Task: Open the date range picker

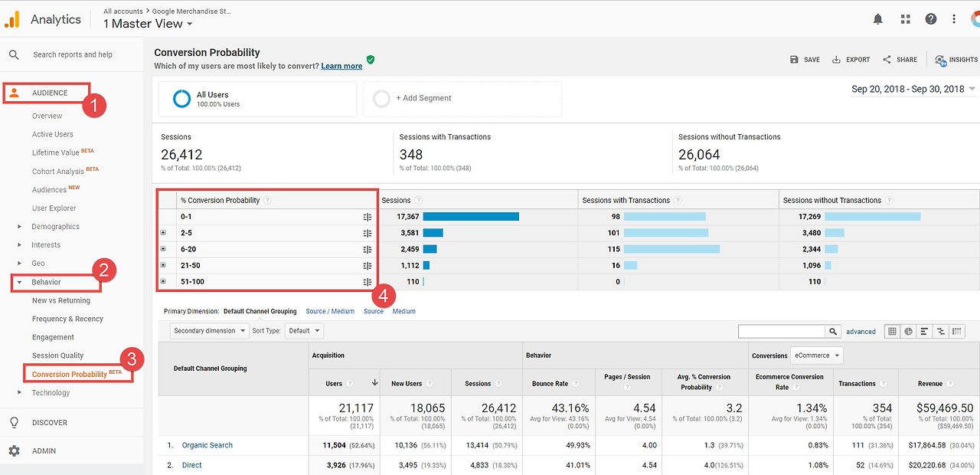Action: click(x=913, y=89)
